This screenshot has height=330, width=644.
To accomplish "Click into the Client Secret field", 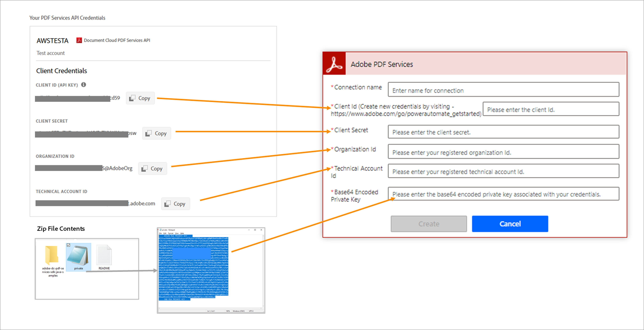I will (x=503, y=132).
